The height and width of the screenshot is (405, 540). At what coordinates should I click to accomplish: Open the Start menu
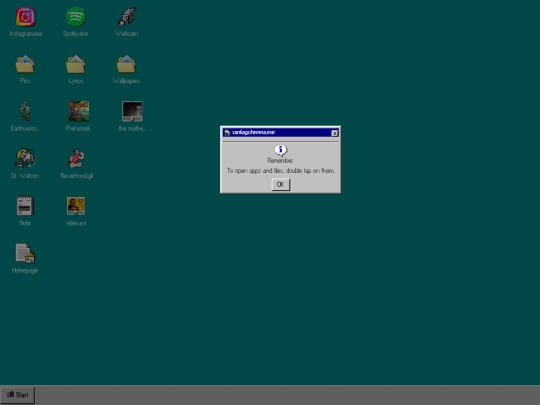coord(18,395)
